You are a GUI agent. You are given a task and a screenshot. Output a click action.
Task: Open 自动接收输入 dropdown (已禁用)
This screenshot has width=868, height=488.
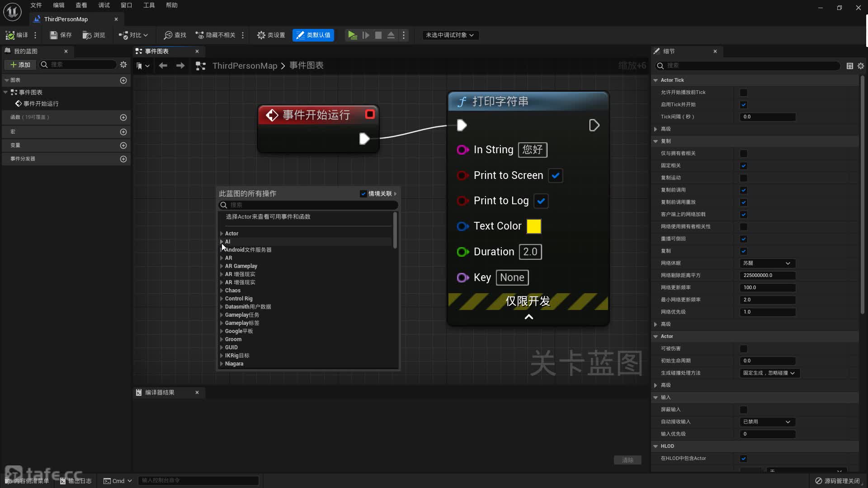767,422
